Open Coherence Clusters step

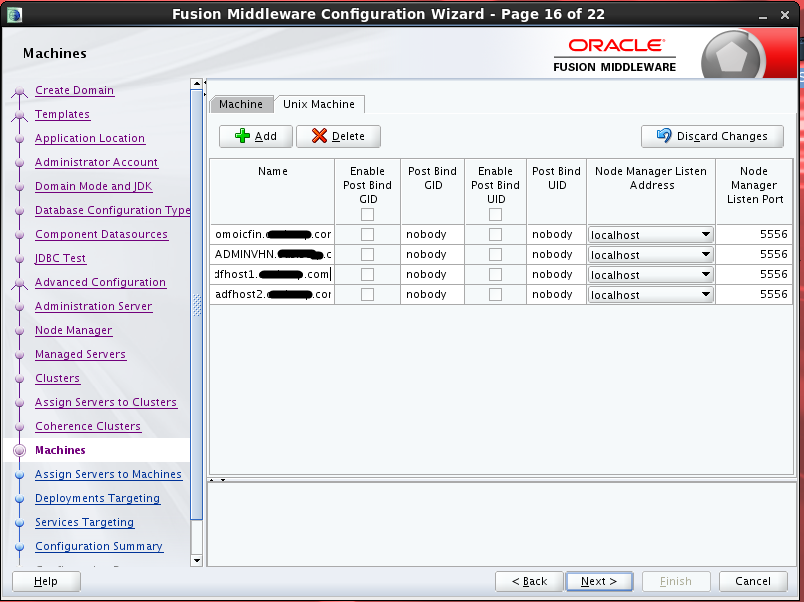click(x=88, y=427)
